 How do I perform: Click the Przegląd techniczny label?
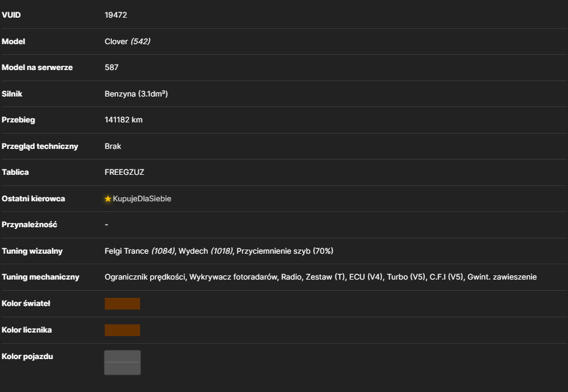pos(40,147)
